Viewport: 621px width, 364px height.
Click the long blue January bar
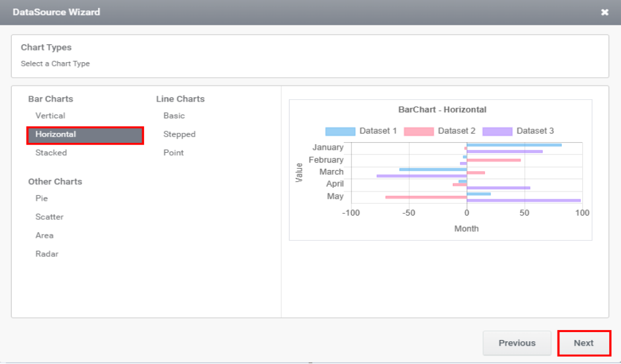point(514,145)
